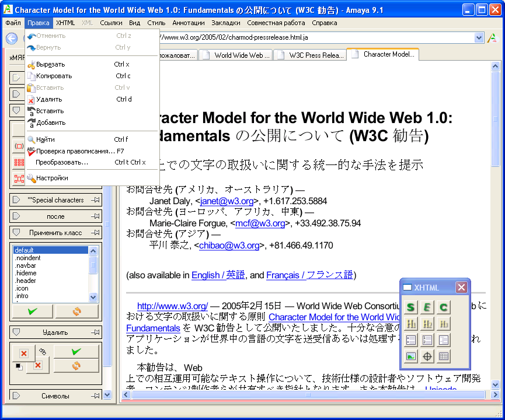Click the Emphasis (E) button in XHTML palette
Viewport: 505px width, 420px height.
click(427, 307)
